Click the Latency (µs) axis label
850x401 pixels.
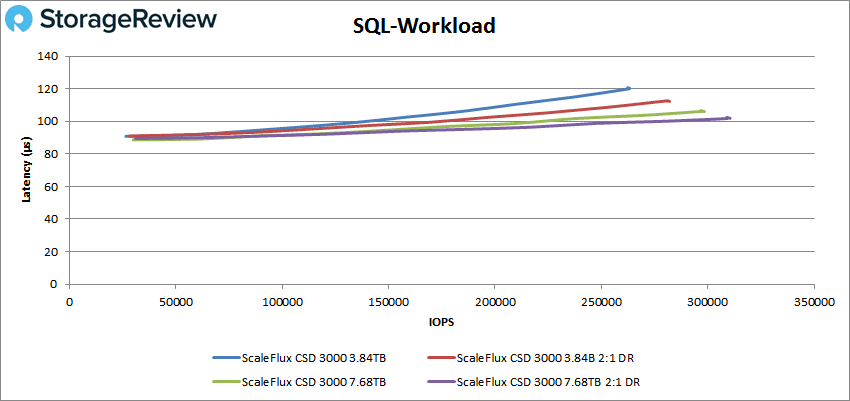pyautogui.click(x=25, y=170)
